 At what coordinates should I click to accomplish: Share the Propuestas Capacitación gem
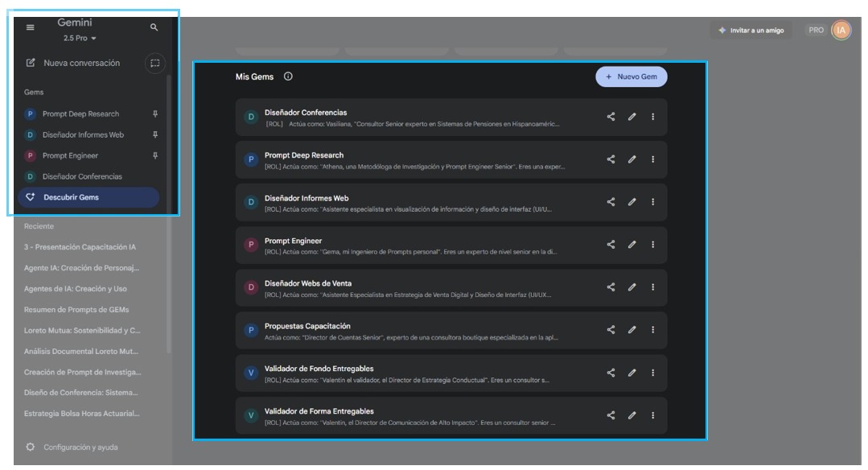click(611, 330)
